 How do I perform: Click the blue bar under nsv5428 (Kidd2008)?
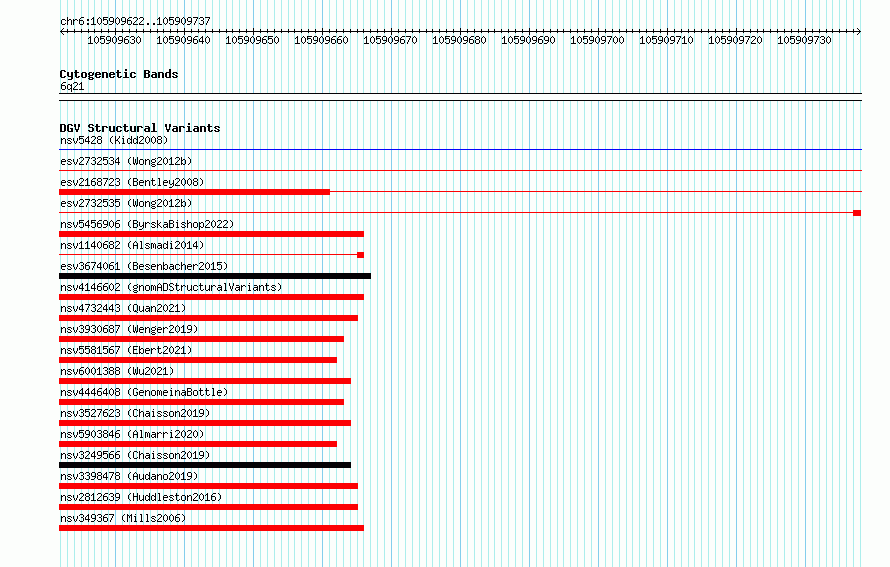click(460, 150)
